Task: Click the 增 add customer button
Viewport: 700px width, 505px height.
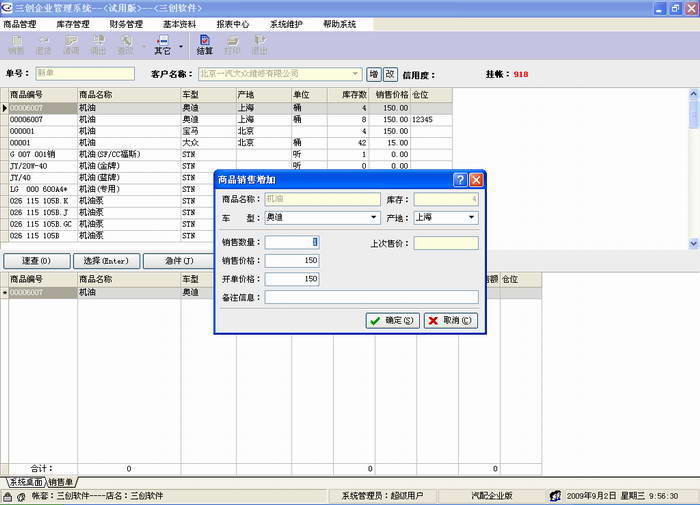Action: [374, 74]
